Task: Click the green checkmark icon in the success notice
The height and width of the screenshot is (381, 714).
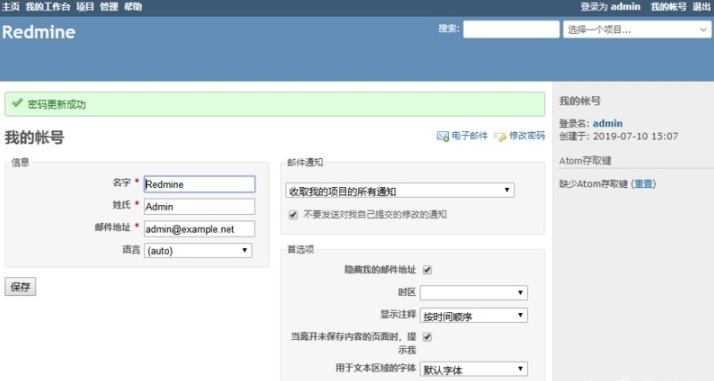Action: [17, 103]
